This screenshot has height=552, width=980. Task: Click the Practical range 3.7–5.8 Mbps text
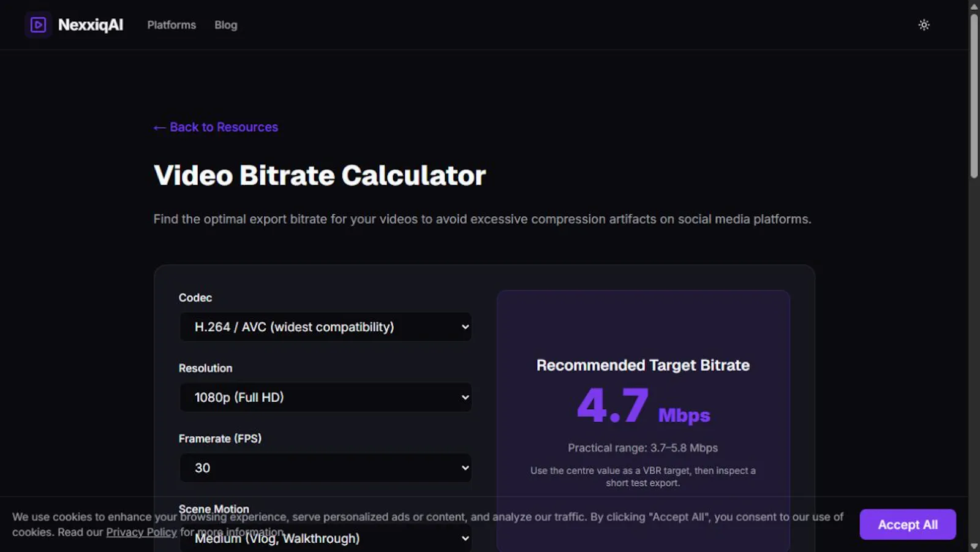pos(643,448)
